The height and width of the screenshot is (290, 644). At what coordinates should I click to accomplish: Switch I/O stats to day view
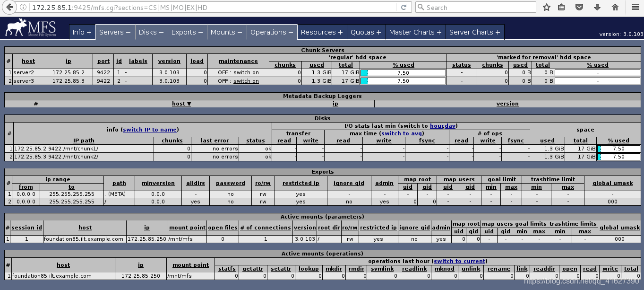(x=450, y=126)
